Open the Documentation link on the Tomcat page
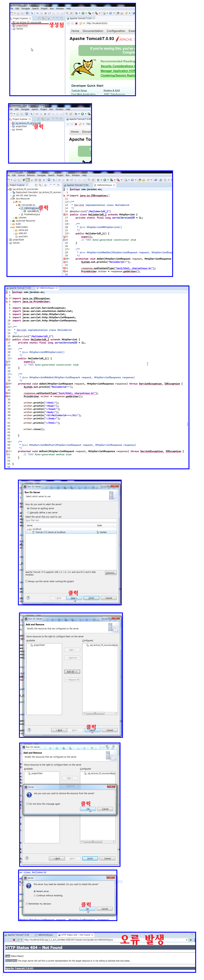 [93, 31]
